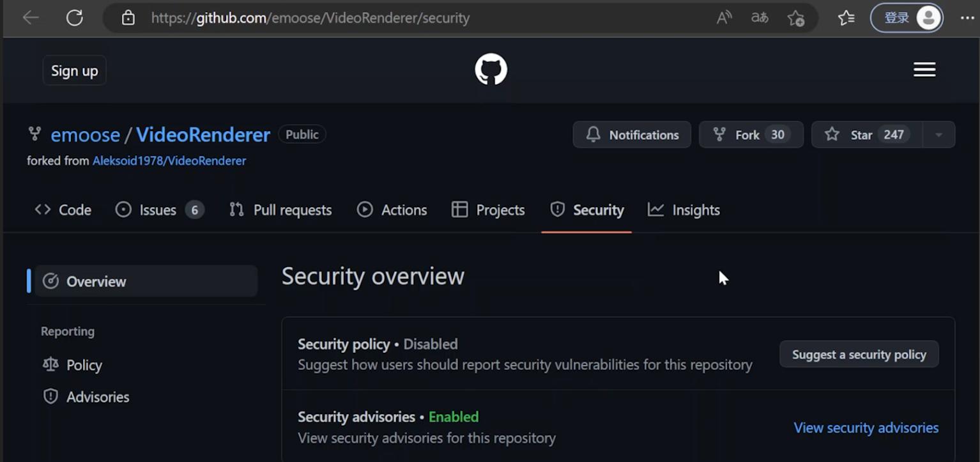This screenshot has width=980, height=462.
Task: Open the browser favorites list icon
Action: [846, 18]
